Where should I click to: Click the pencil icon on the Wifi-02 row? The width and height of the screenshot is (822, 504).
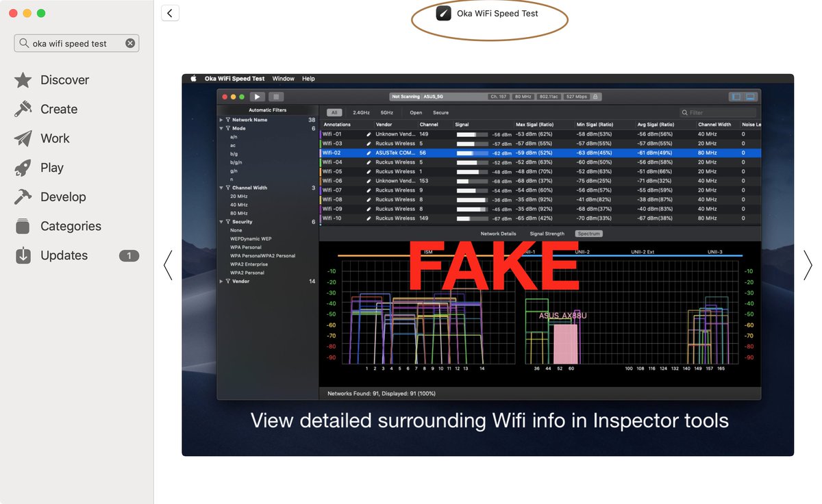pos(369,153)
